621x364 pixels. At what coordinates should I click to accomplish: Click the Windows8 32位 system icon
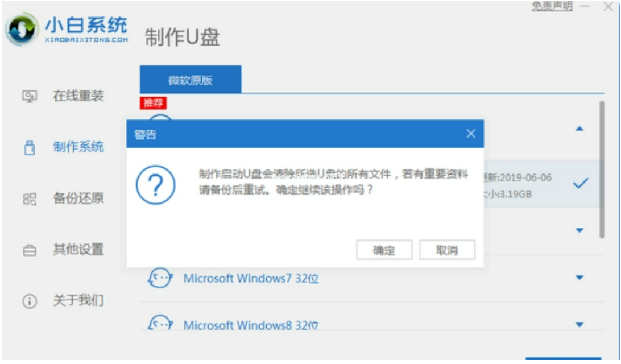point(160,323)
